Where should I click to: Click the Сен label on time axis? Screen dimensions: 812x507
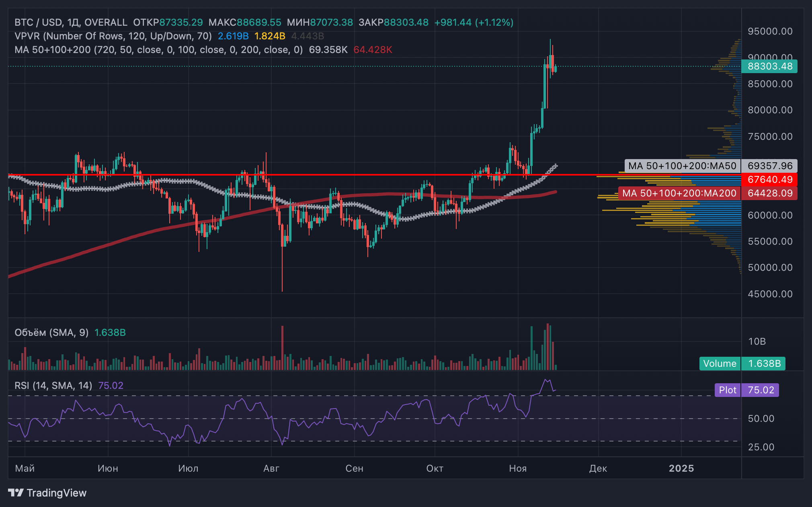point(355,468)
